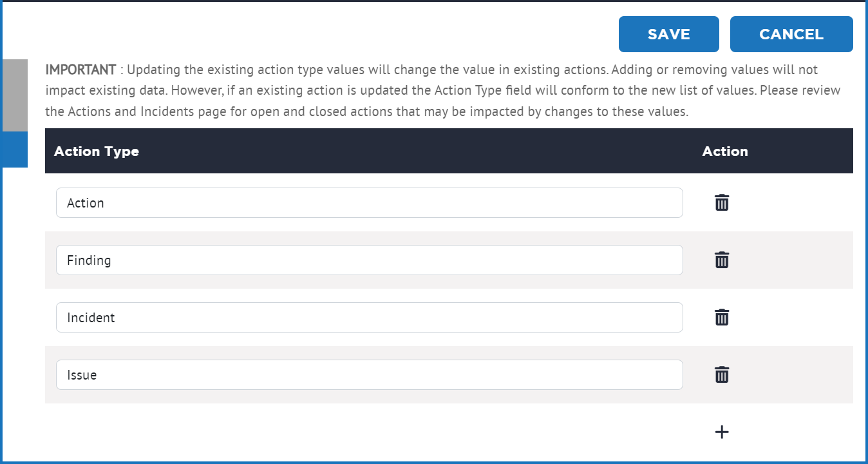Click the trash icon beside Incident
This screenshot has height=464, width=868.
[x=722, y=317]
